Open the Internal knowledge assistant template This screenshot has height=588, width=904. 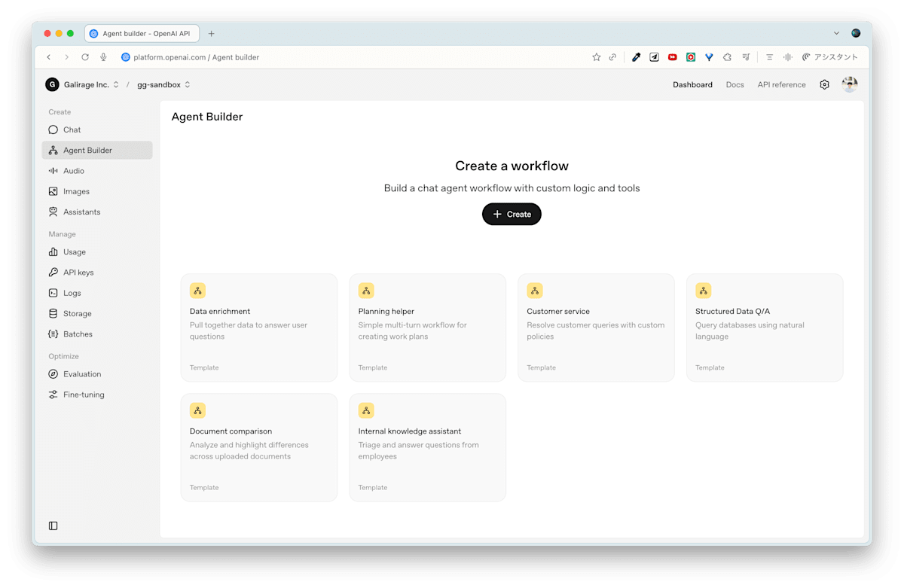[x=427, y=447]
